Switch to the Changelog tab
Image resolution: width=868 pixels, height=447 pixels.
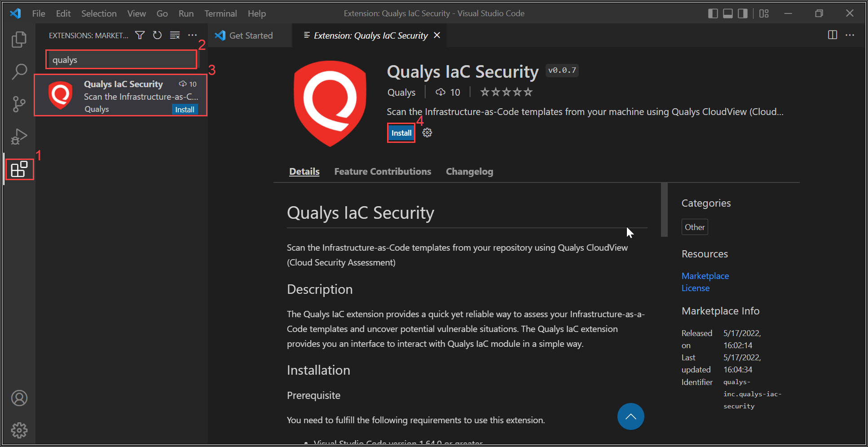tap(469, 172)
